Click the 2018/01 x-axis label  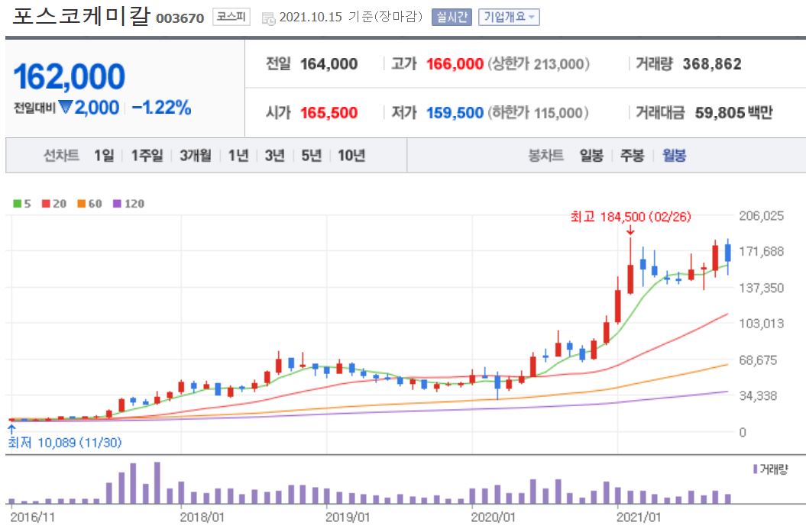[x=202, y=517]
